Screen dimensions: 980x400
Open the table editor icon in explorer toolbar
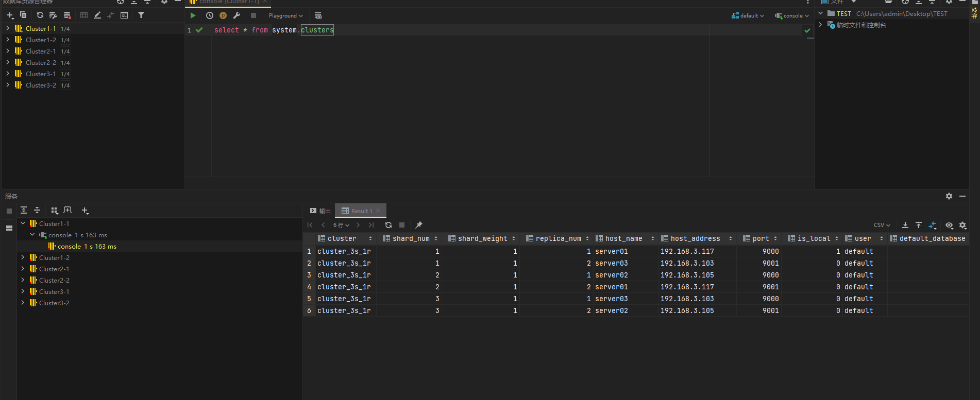tap(84, 15)
